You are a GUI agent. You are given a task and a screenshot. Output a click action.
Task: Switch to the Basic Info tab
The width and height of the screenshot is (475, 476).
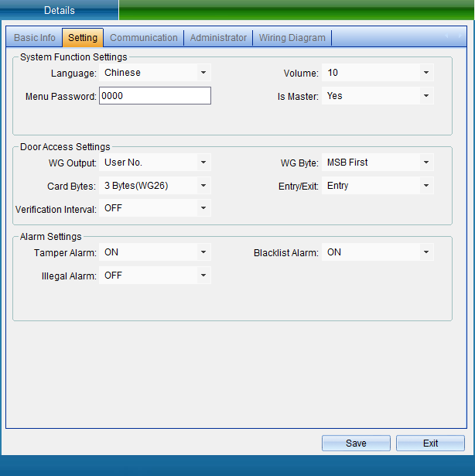tap(35, 38)
